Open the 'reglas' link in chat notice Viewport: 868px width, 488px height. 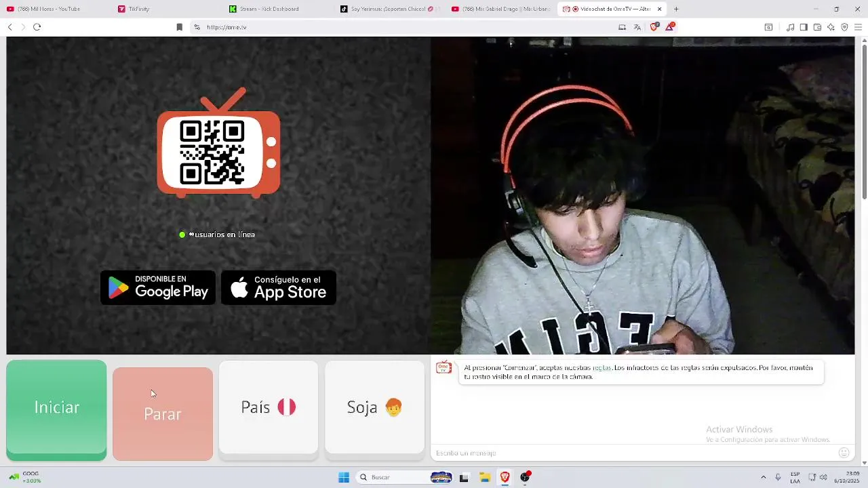click(x=601, y=368)
